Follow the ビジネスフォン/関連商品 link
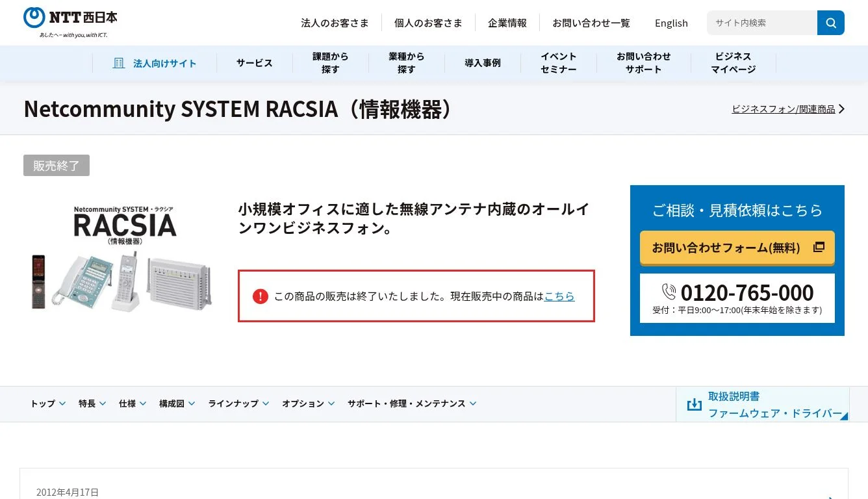 (x=784, y=109)
